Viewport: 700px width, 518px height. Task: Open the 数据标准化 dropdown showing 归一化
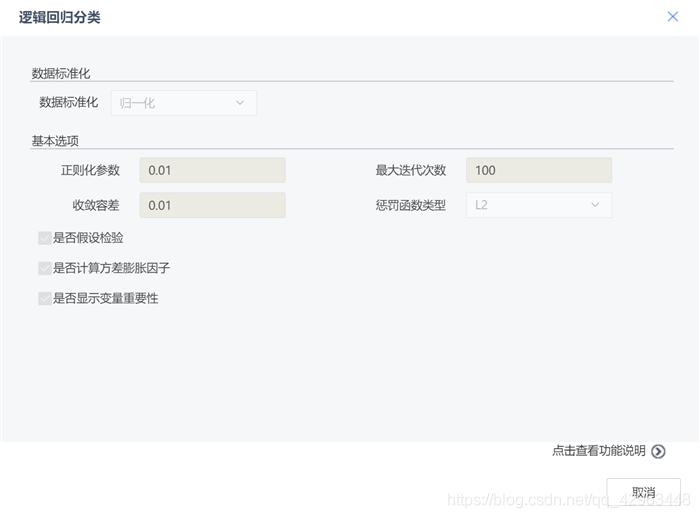184,103
